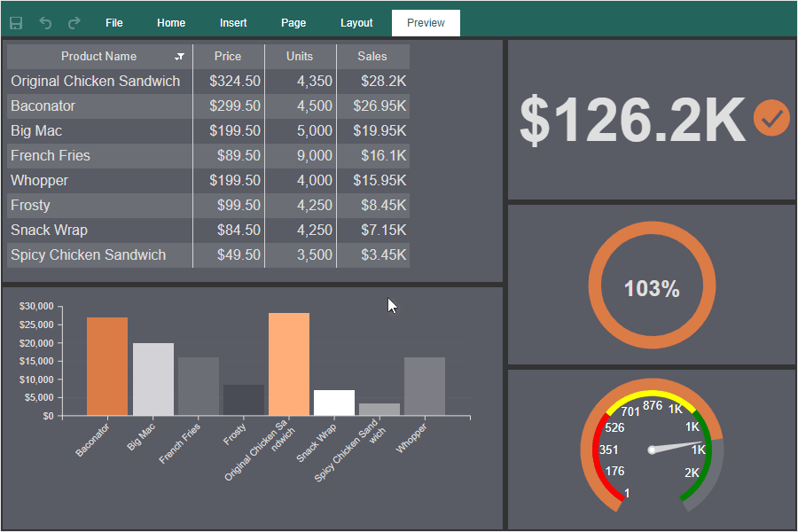Screen dimensions: 798x532
Task: Click the $3.45K sales cell
Action: coord(373,255)
